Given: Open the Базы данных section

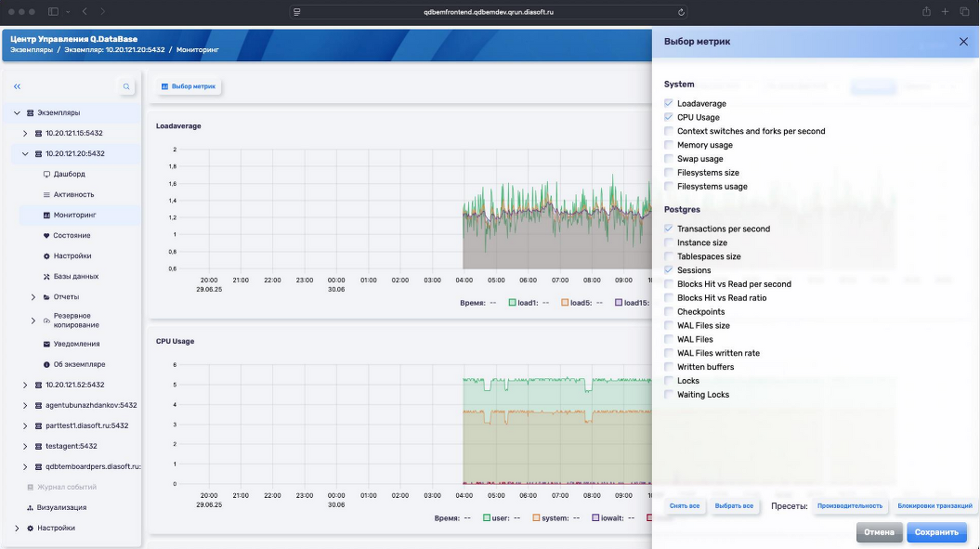Looking at the screenshot, I should point(76,277).
